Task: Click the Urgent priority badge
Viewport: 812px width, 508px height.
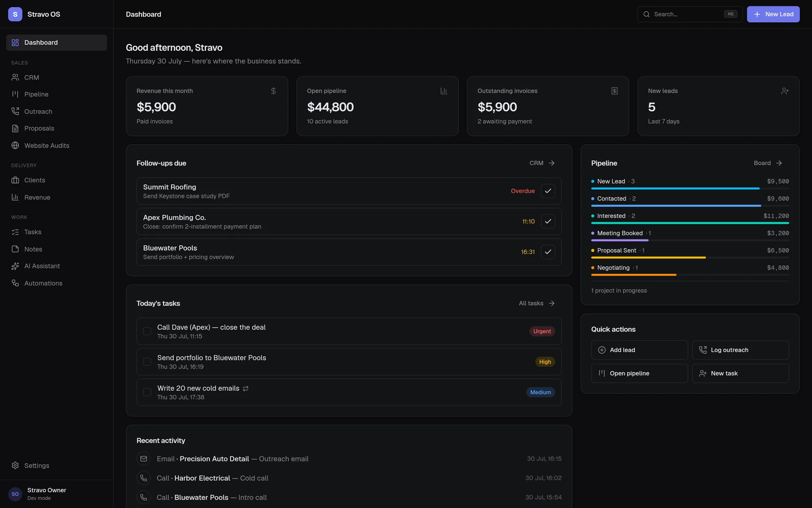Action: 542,331
